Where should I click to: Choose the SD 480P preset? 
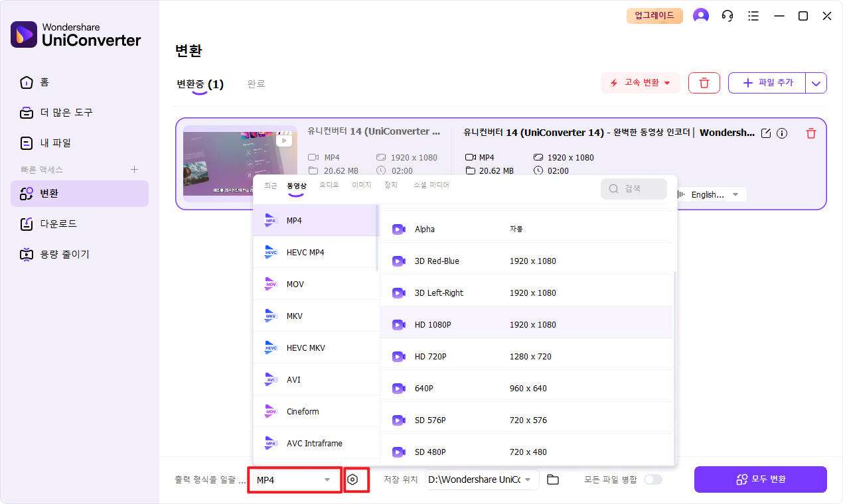(x=526, y=452)
